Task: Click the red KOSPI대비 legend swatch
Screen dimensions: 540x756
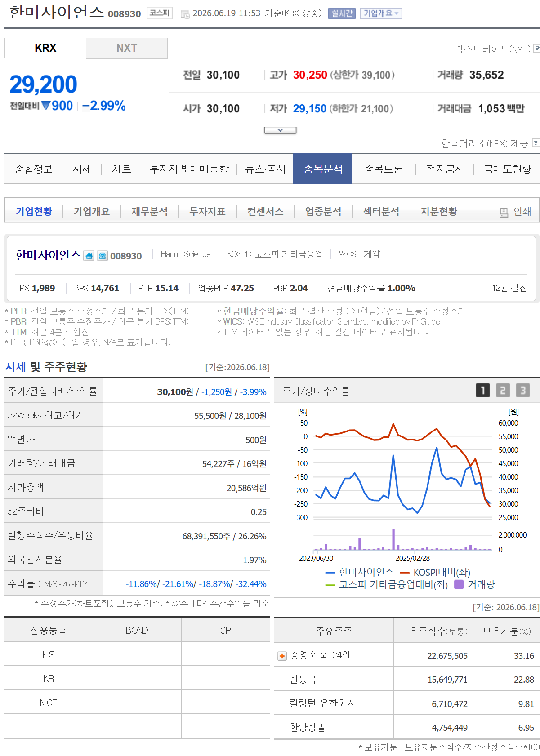Action: point(405,573)
